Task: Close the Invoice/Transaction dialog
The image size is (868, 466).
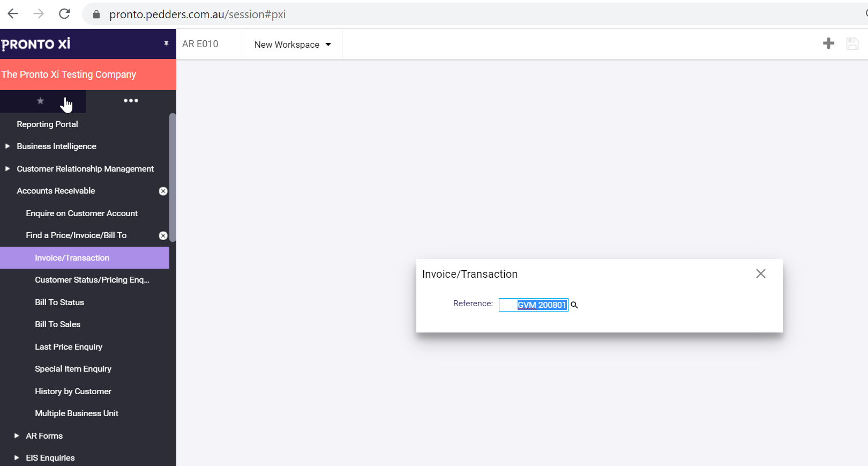Action: point(761,273)
